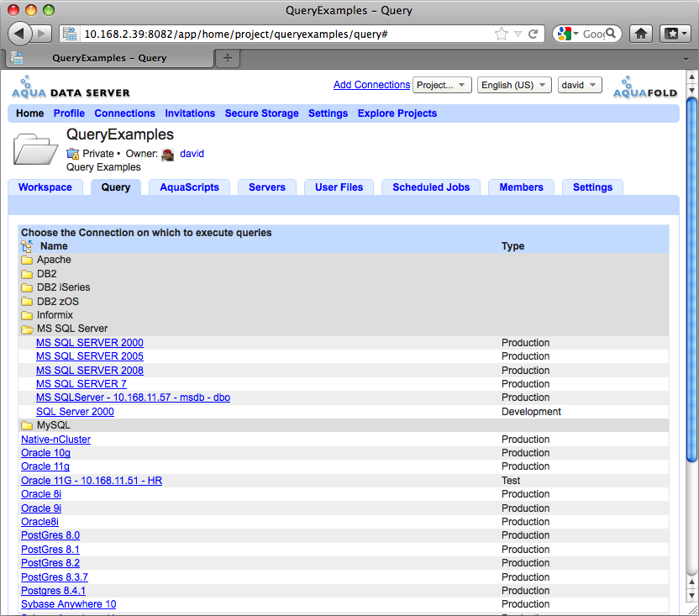
Task: Open a new tab with plus button
Action: click(228, 58)
